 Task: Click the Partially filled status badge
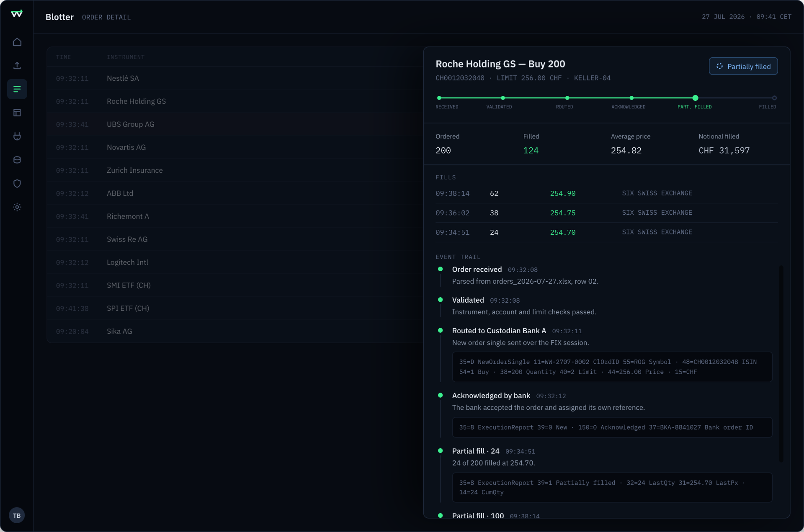tap(743, 66)
